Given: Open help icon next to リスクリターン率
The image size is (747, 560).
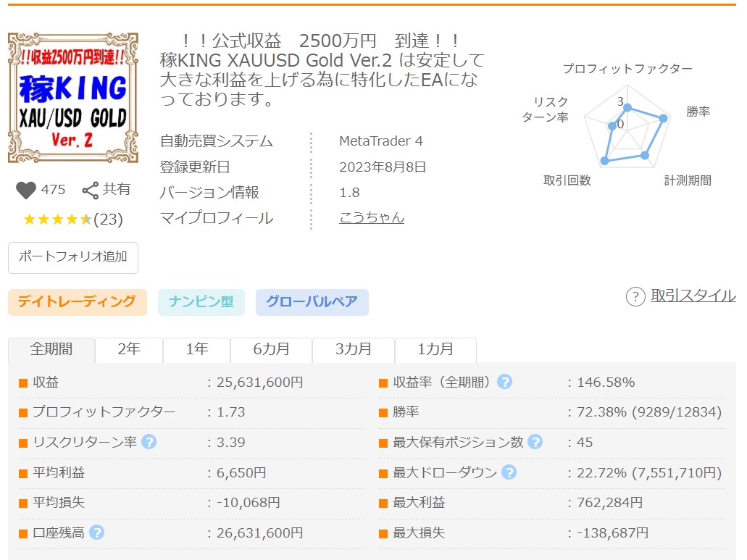Looking at the screenshot, I should [x=149, y=442].
